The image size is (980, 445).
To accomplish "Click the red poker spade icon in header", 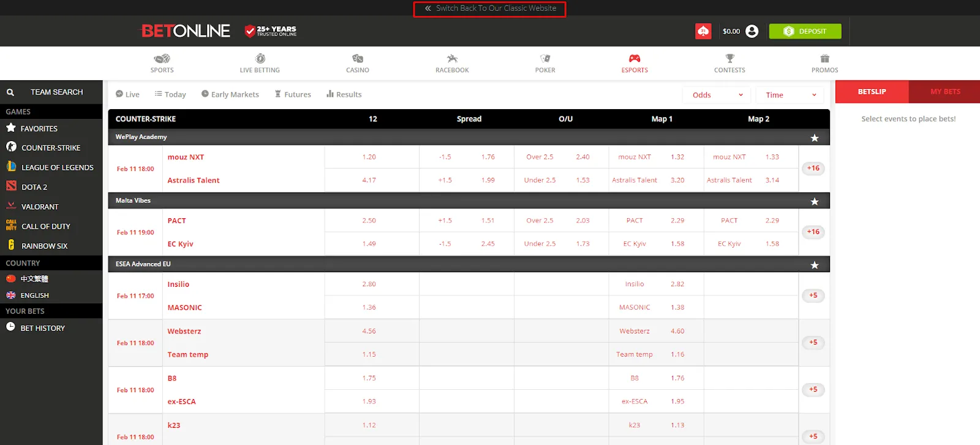I will click(x=703, y=31).
